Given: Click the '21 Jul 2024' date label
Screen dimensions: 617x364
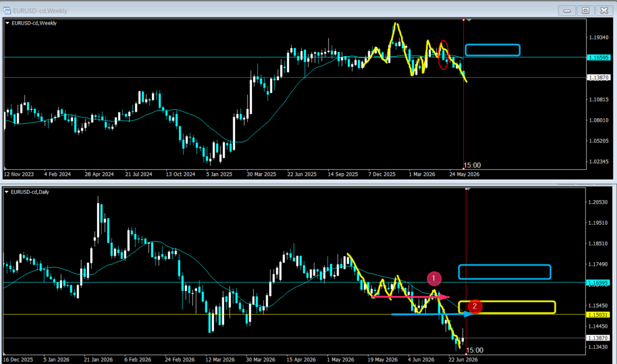Looking at the screenshot, I should pyautogui.click(x=139, y=174).
